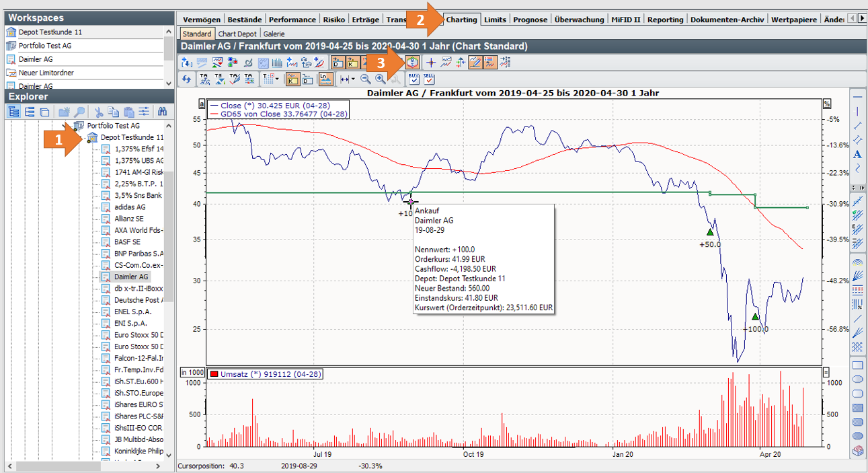Screen dimensions: 868x473
Task: Select the text annotation 'A' drawing tool
Action: [x=857, y=155]
